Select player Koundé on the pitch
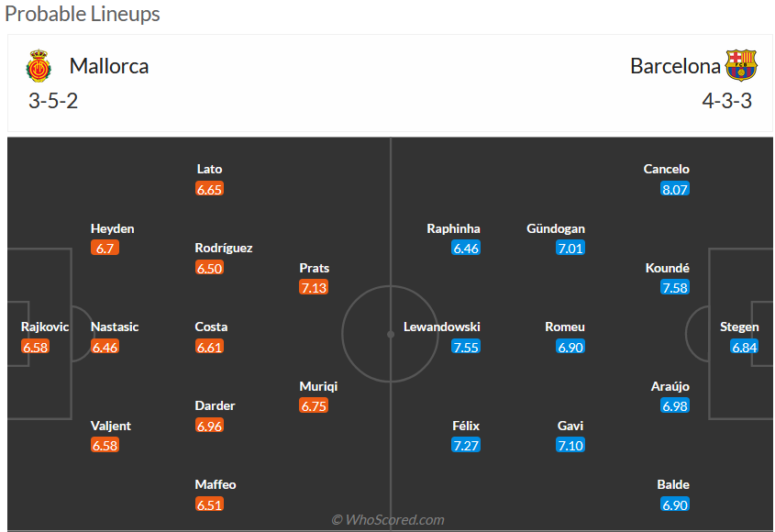Screen dimensions: 775x532 tap(668, 268)
